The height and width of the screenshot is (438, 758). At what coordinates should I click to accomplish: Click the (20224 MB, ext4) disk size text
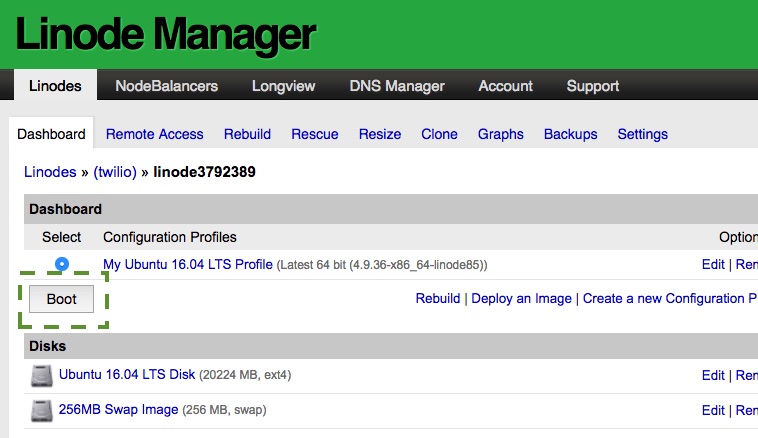[245, 375]
